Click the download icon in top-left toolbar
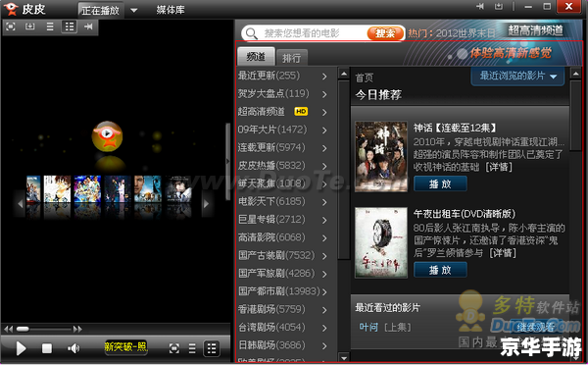The height and width of the screenshot is (365, 588). pyautogui.click(x=30, y=26)
